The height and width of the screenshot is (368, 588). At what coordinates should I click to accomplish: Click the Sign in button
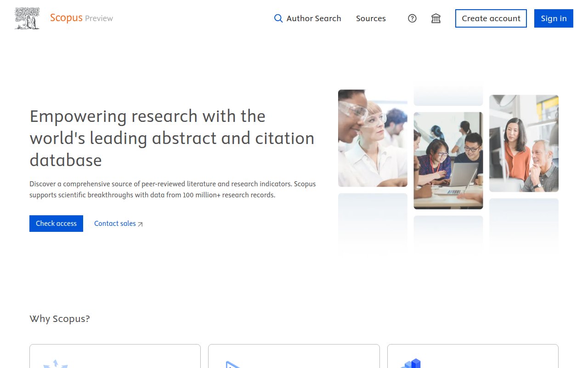554,18
